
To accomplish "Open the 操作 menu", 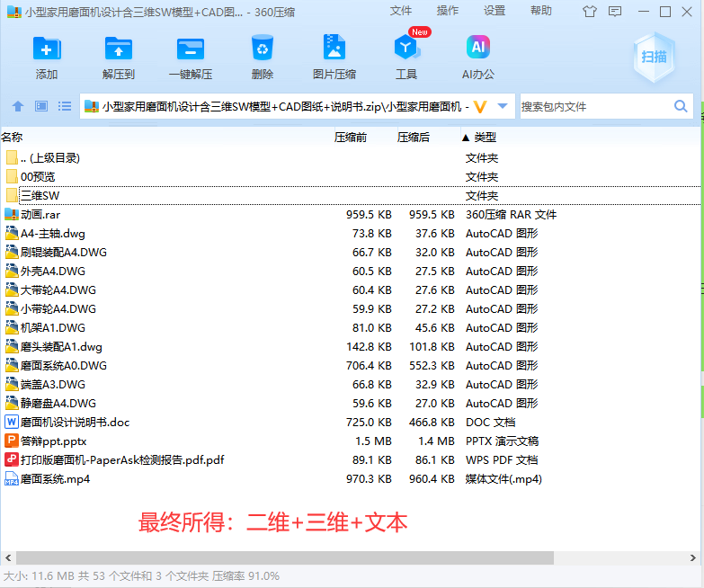I will (x=448, y=11).
